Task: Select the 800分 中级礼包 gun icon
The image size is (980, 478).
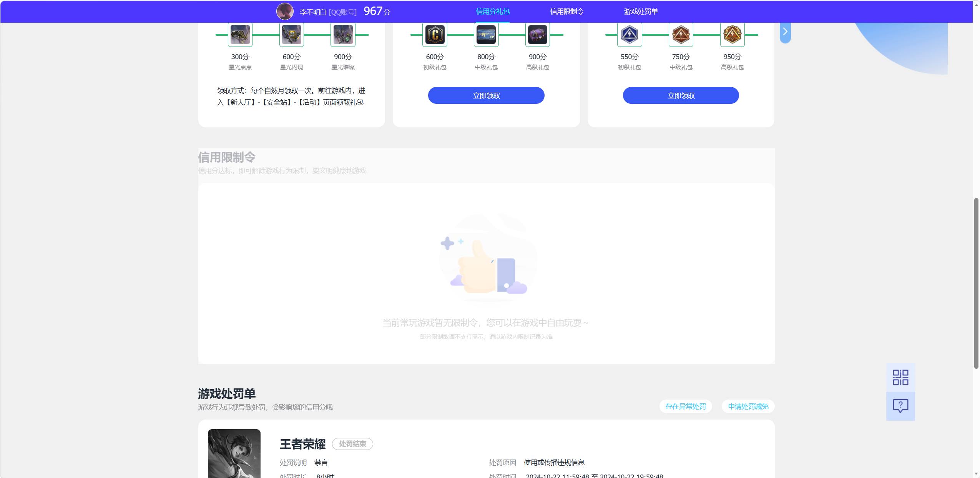Action: click(486, 35)
